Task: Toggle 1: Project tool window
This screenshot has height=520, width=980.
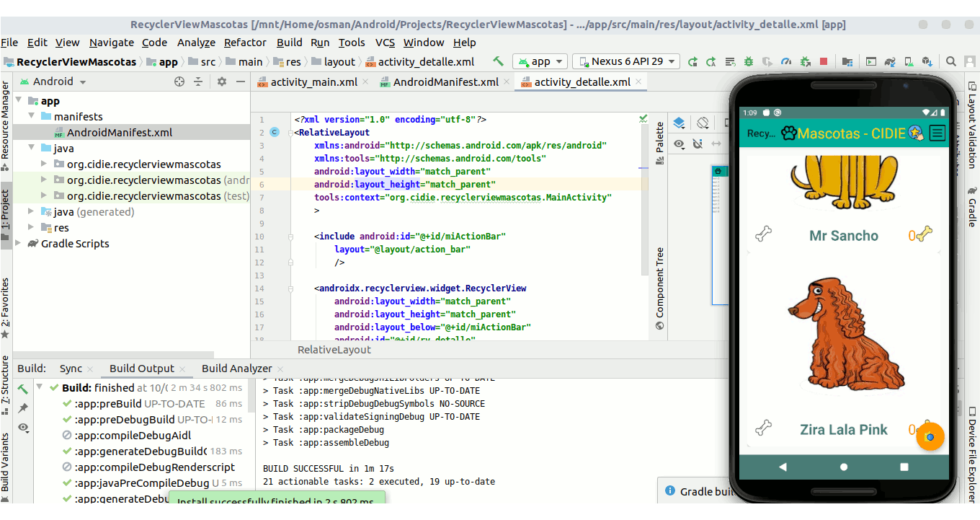Action: 6,216
